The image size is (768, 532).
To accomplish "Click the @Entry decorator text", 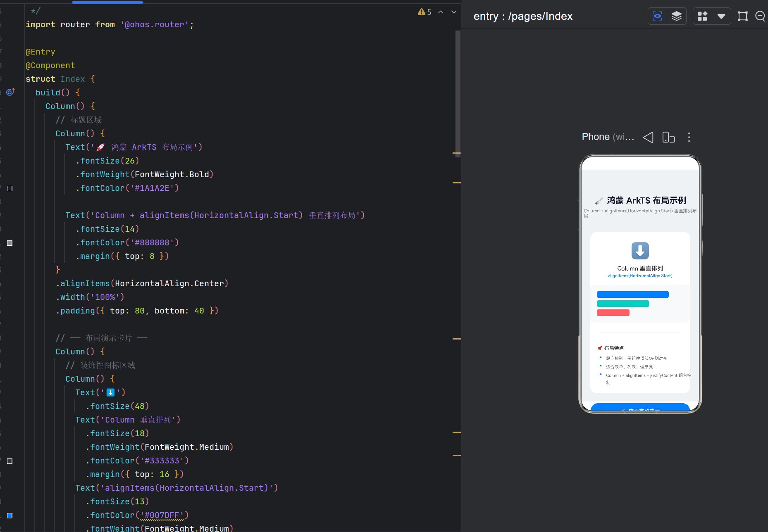I will (41, 52).
